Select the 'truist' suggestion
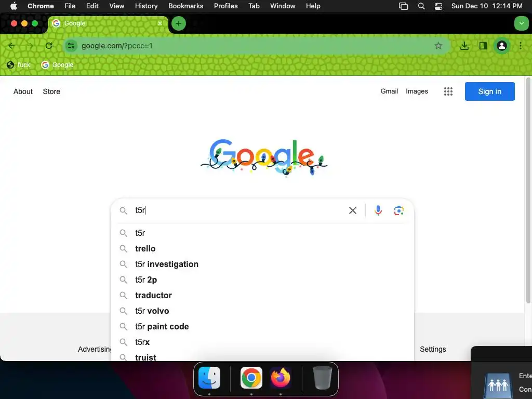The width and height of the screenshot is (532, 399). [262, 356]
